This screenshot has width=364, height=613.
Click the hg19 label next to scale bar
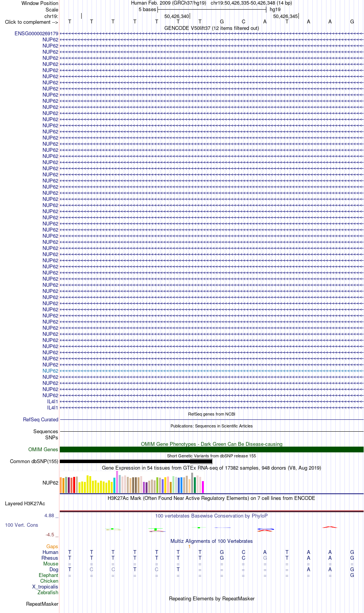[x=275, y=10]
